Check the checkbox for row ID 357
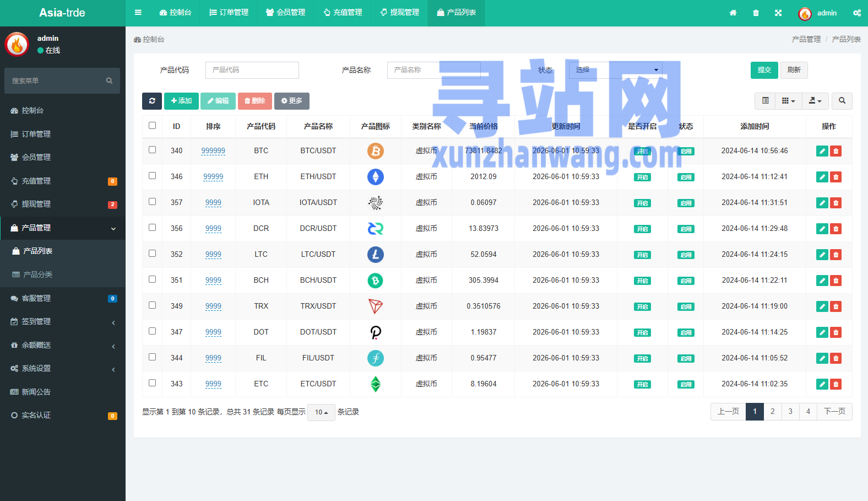This screenshot has width=868, height=501. [x=152, y=202]
